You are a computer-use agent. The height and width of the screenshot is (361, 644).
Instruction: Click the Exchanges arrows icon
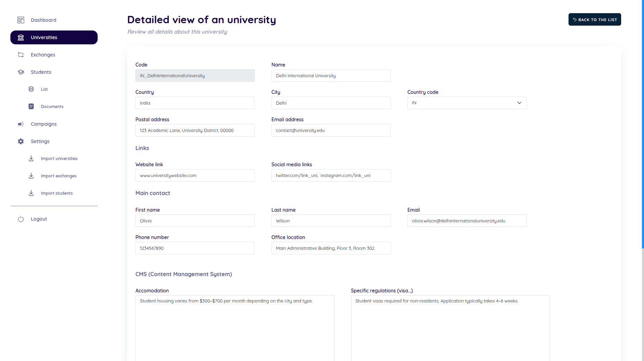point(21,55)
